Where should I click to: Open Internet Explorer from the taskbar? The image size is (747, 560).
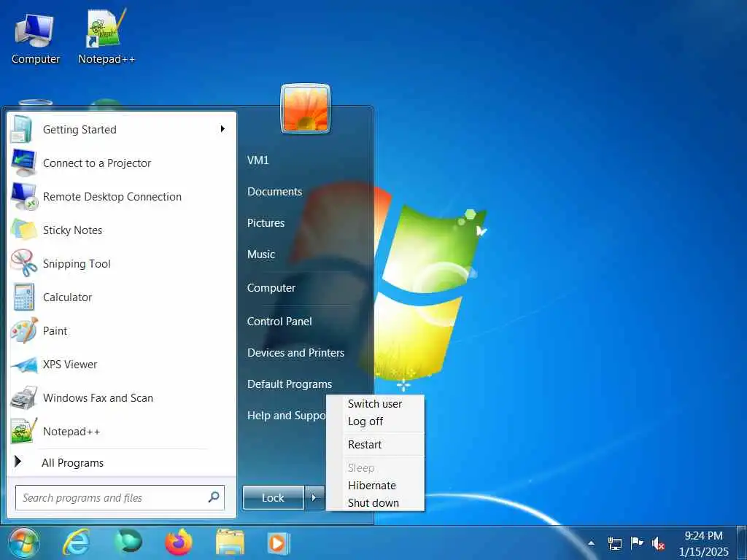(76, 542)
